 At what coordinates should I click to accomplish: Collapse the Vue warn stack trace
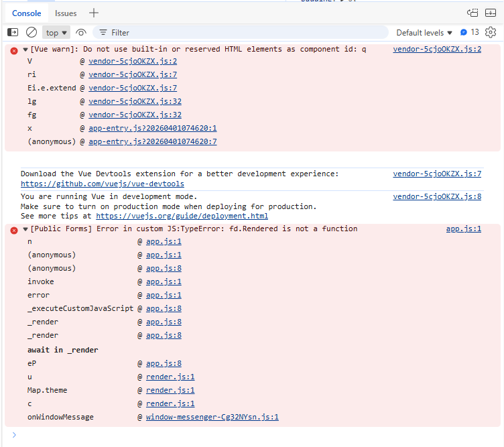25,50
